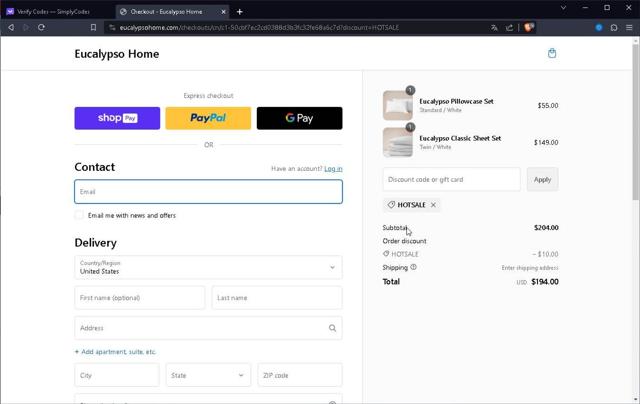Open the shopping cart bag icon
640x404 pixels.
552,53
